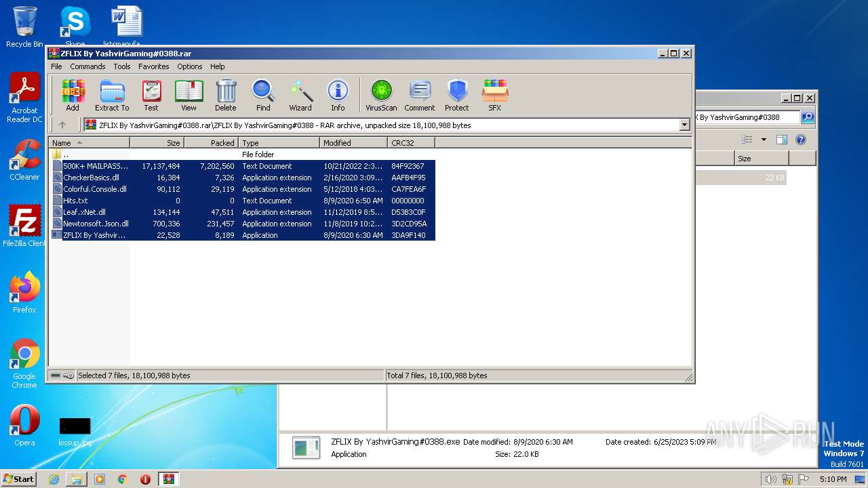Click the Extract To toolbar icon
This screenshot has height=488, width=868.
click(x=112, y=95)
